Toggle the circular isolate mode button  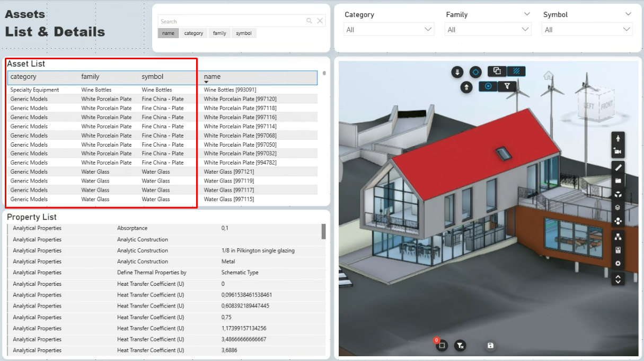pyautogui.click(x=488, y=86)
